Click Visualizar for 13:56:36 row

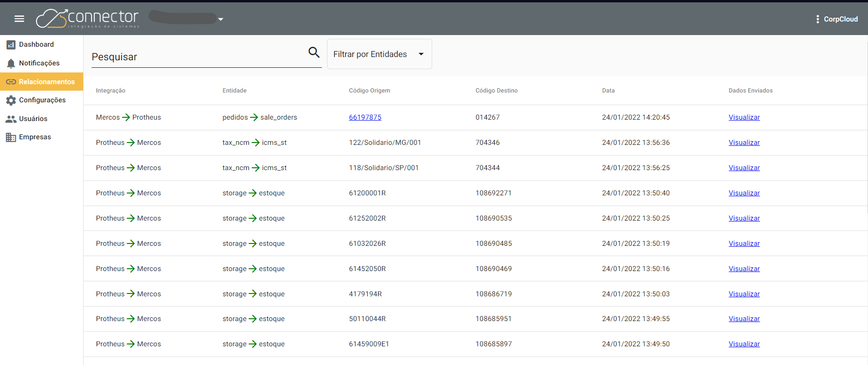tap(744, 143)
